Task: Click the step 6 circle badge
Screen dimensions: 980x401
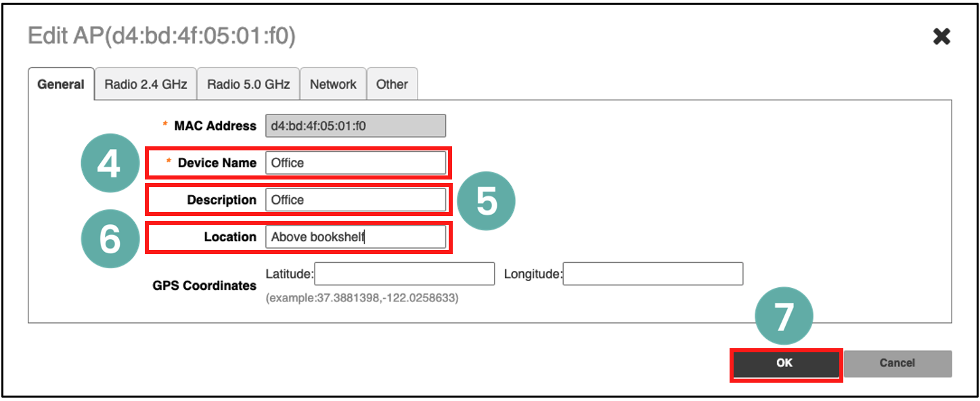Action: (109, 240)
